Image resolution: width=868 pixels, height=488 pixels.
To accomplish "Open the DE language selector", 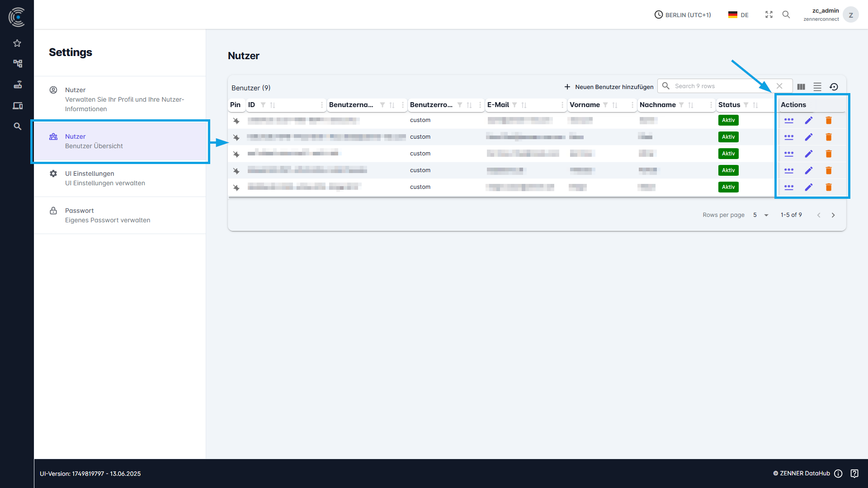I will pyautogui.click(x=738, y=14).
